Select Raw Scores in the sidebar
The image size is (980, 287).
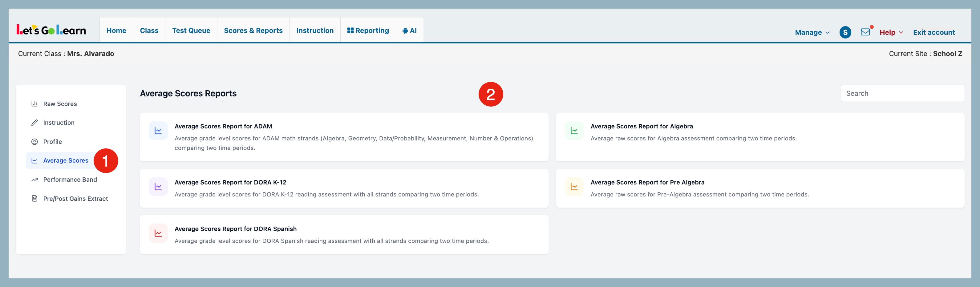[60, 104]
